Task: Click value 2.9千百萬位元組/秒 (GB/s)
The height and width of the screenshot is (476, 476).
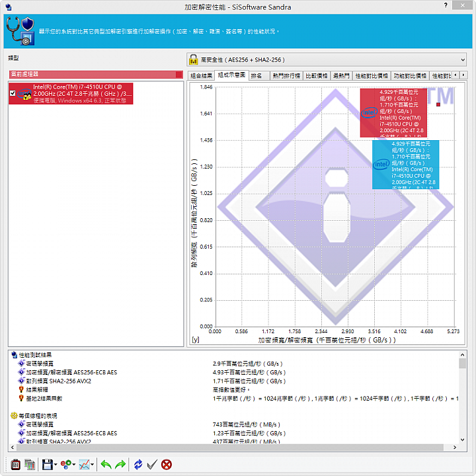Action: (x=248, y=364)
